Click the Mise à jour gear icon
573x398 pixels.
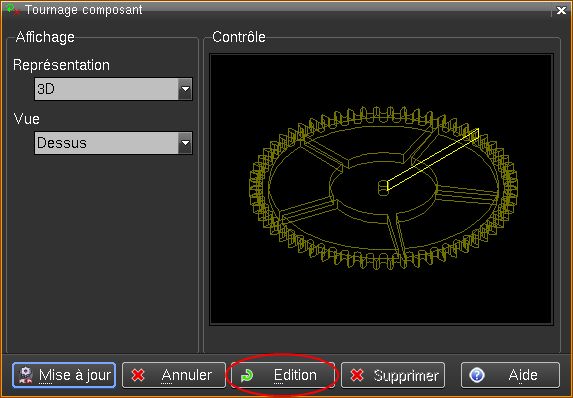point(26,375)
